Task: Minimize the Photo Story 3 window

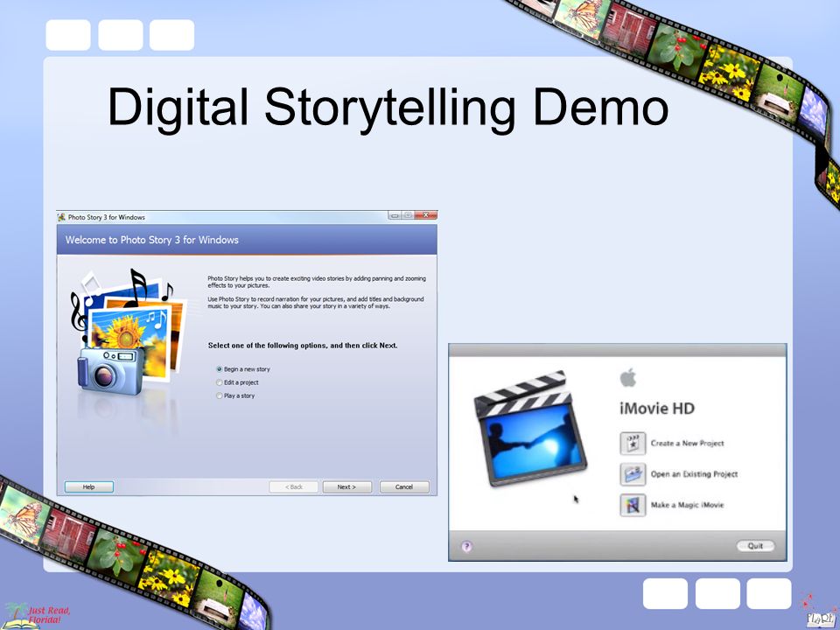Action: pyautogui.click(x=395, y=215)
